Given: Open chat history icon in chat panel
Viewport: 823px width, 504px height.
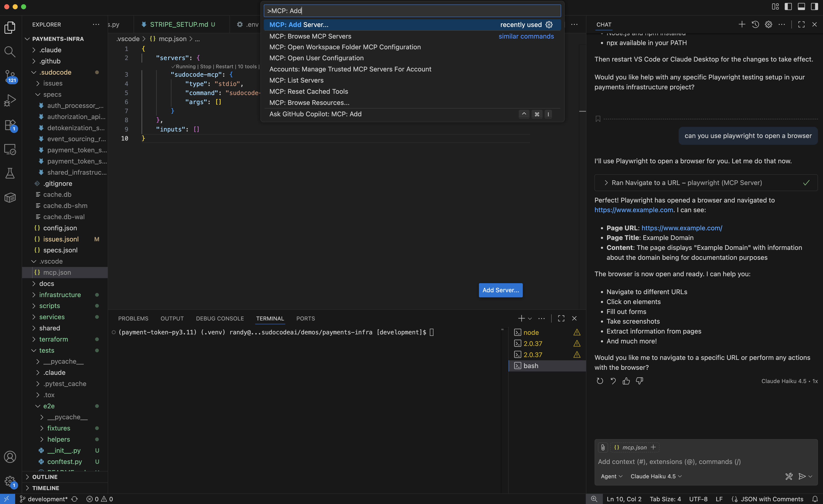Looking at the screenshot, I should [756, 24].
